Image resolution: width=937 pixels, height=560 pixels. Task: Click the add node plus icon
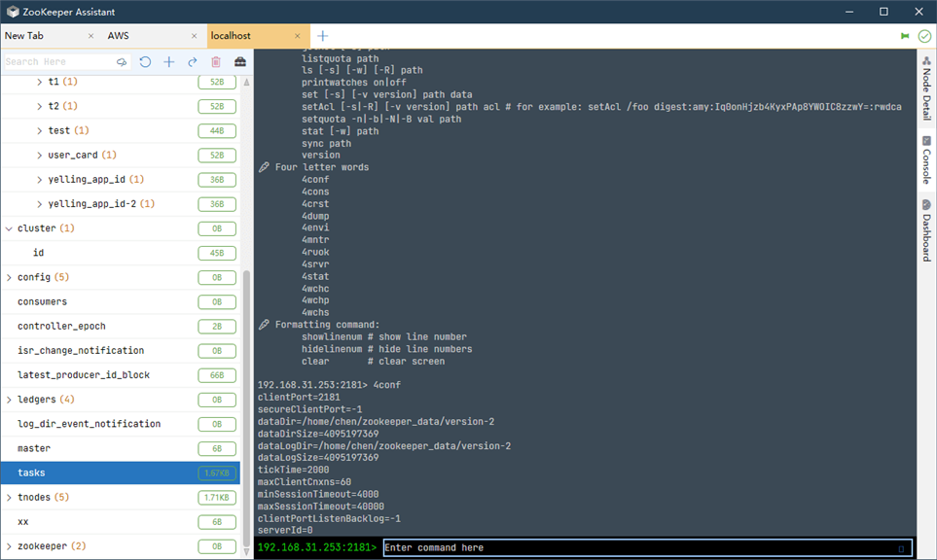(169, 62)
